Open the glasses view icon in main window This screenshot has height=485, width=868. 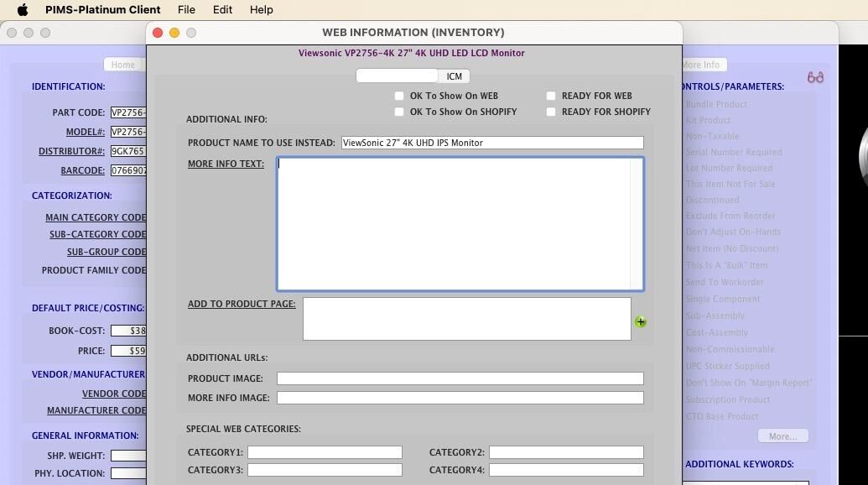pyautogui.click(x=815, y=77)
